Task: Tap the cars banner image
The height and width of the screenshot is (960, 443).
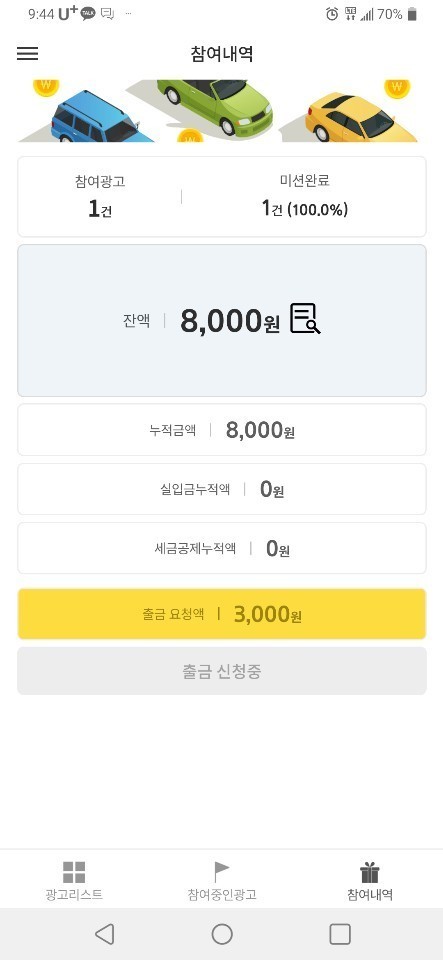Action: tap(222, 111)
